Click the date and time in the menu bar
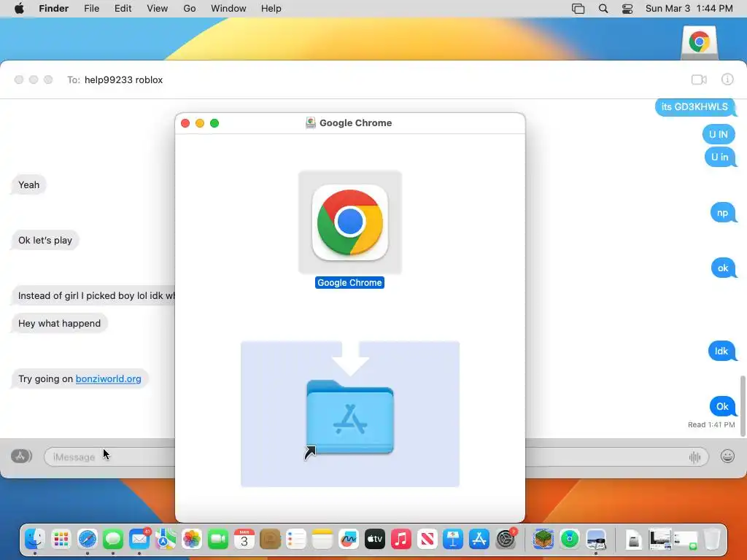The height and width of the screenshot is (560, 747). (689, 9)
